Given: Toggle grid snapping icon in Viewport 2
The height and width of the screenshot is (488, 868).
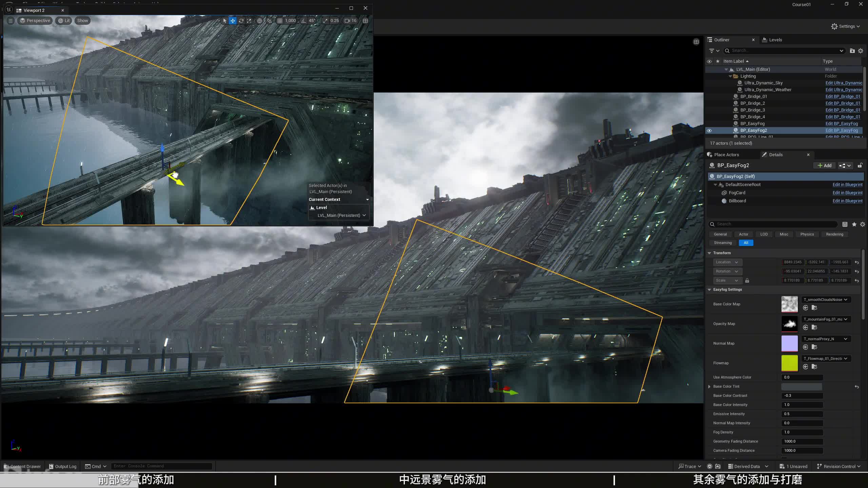Looking at the screenshot, I should click(280, 21).
